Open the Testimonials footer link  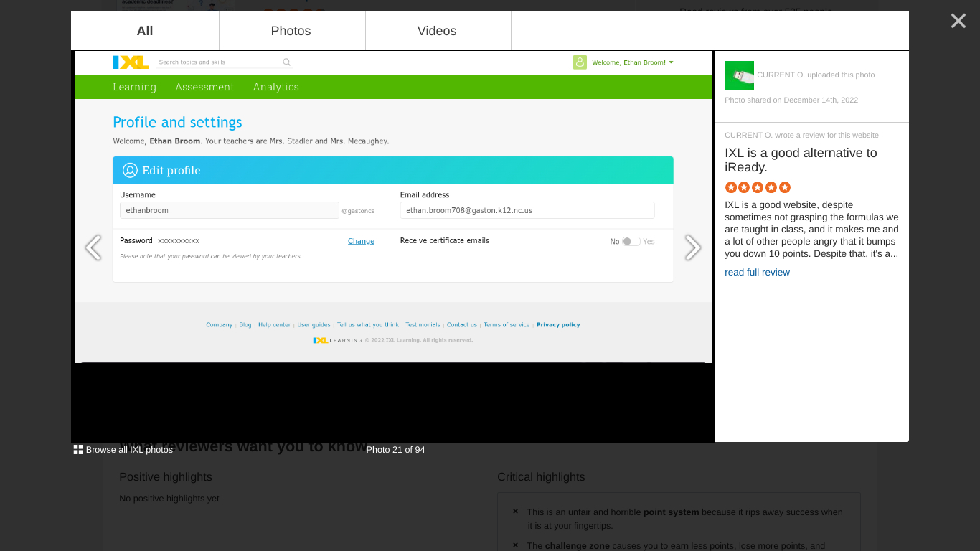point(423,324)
